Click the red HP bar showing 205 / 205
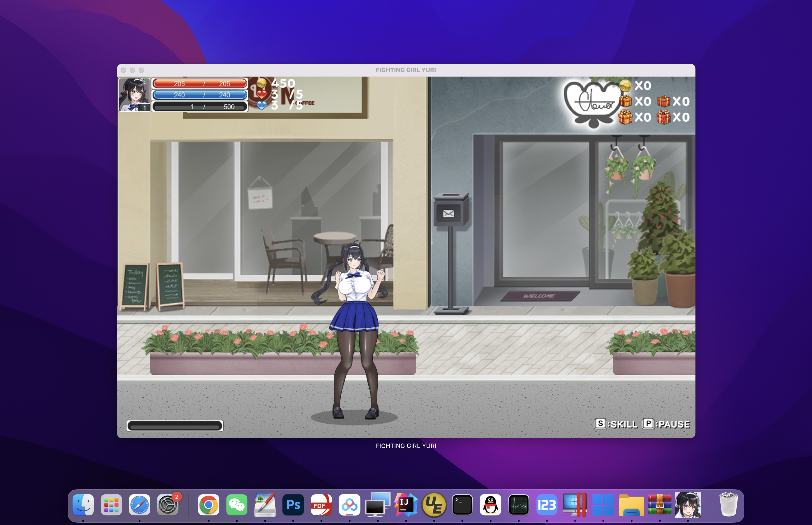This screenshot has height=525, width=812. point(200,83)
